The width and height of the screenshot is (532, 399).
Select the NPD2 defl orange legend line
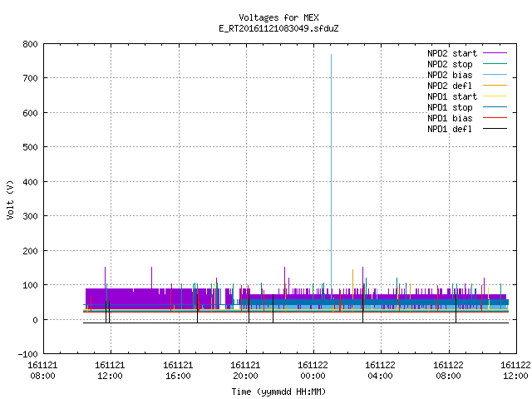point(495,86)
